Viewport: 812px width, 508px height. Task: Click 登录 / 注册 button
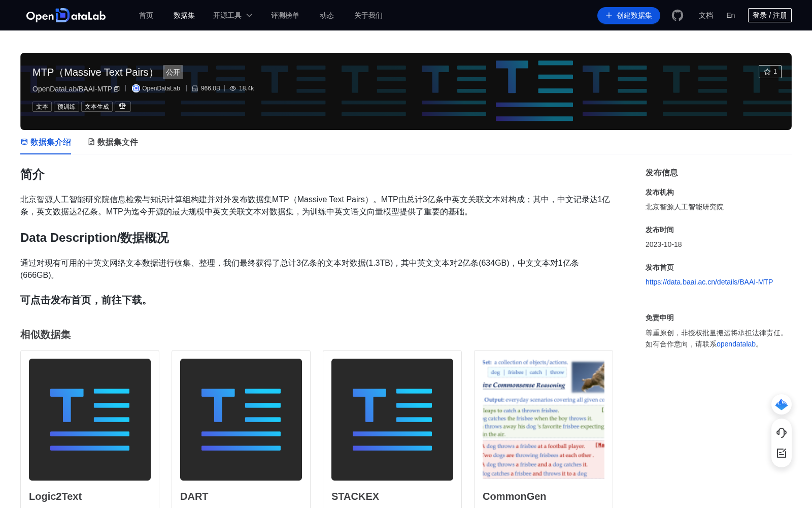pyautogui.click(x=770, y=15)
